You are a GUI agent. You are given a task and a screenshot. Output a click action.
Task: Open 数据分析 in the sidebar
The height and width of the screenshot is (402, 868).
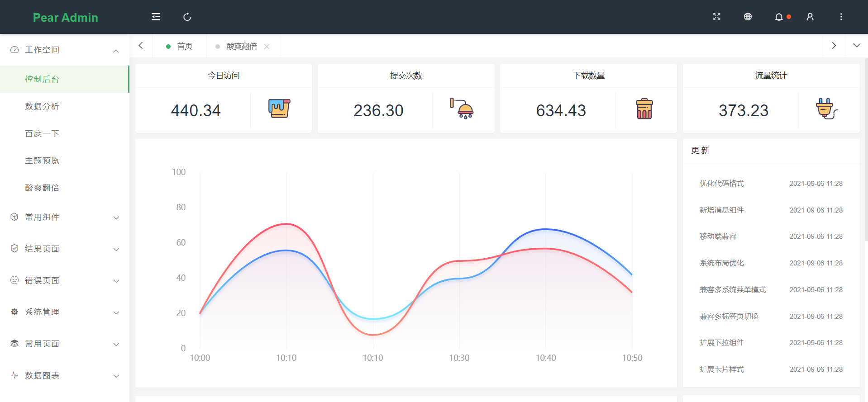65,106
